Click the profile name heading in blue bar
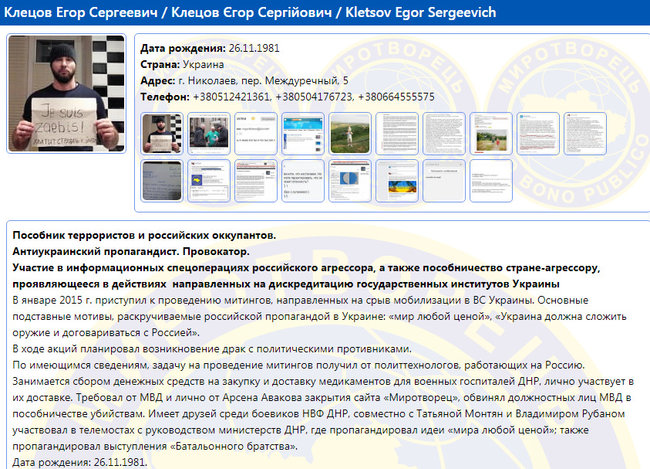This screenshot has height=469, width=650. click(252, 13)
